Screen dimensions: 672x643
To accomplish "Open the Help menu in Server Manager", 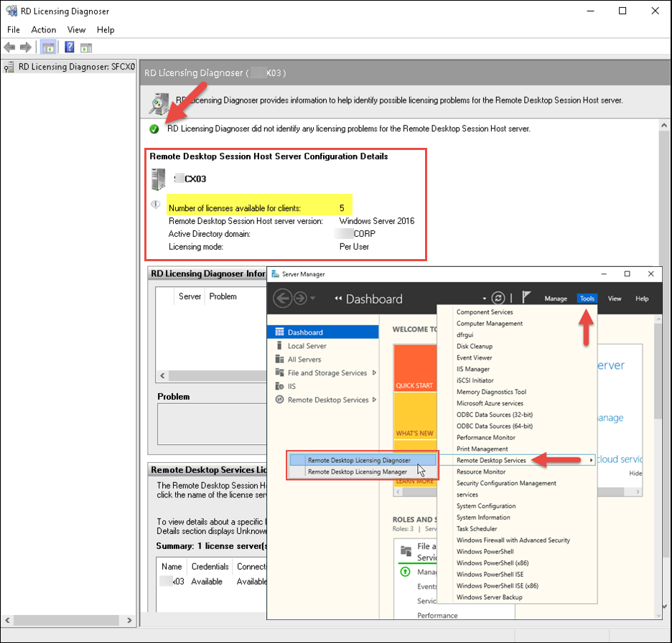I will click(642, 299).
